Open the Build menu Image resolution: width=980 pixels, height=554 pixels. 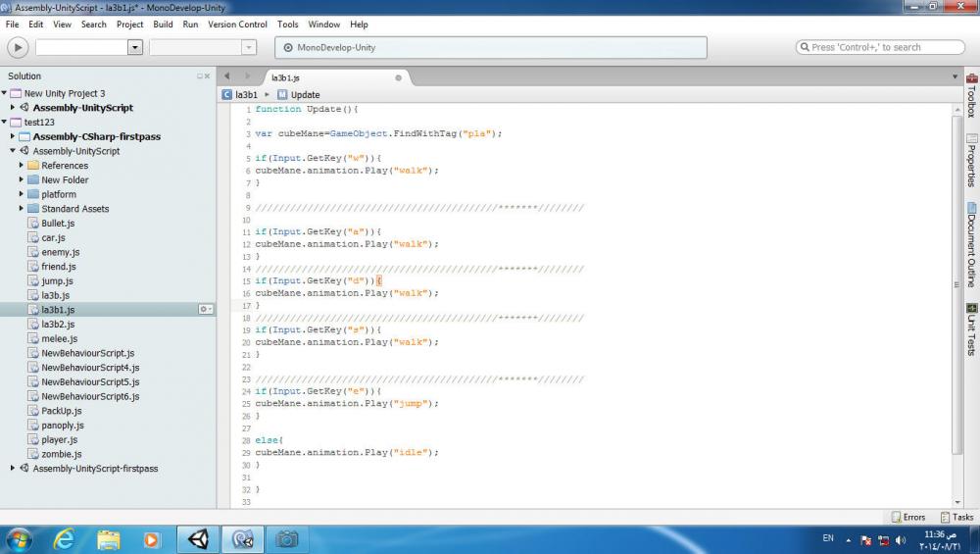coord(163,25)
